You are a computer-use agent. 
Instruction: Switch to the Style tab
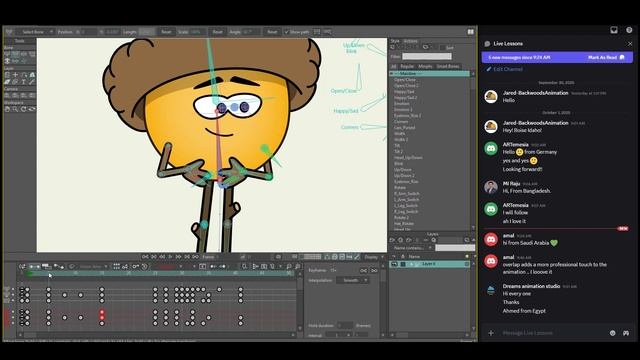tap(395, 41)
